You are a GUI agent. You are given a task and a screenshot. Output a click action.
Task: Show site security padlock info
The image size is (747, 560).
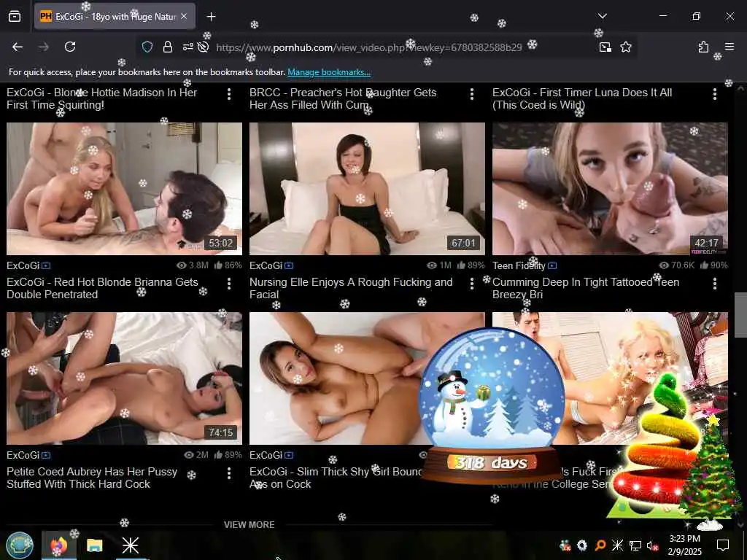[x=167, y=47]
